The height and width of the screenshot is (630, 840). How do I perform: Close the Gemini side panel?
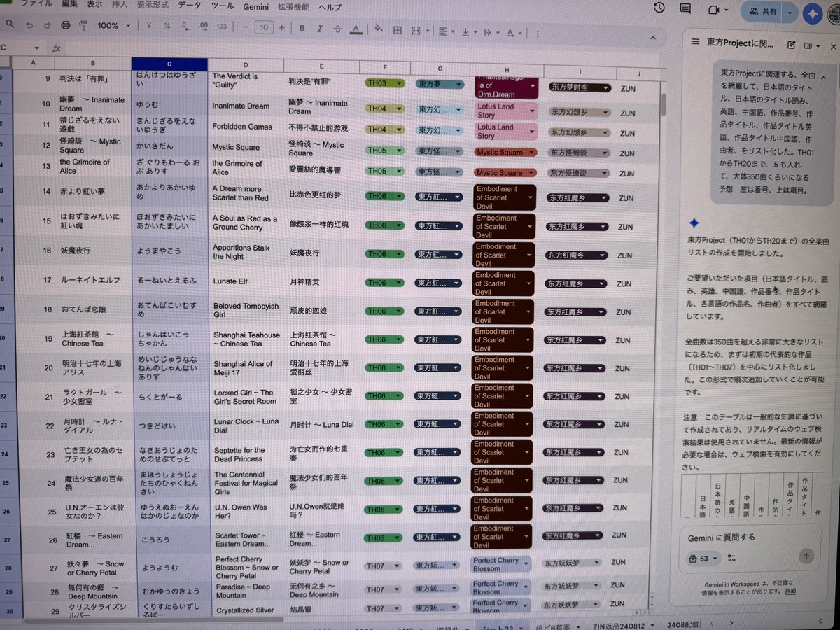[x=833, y=46]
